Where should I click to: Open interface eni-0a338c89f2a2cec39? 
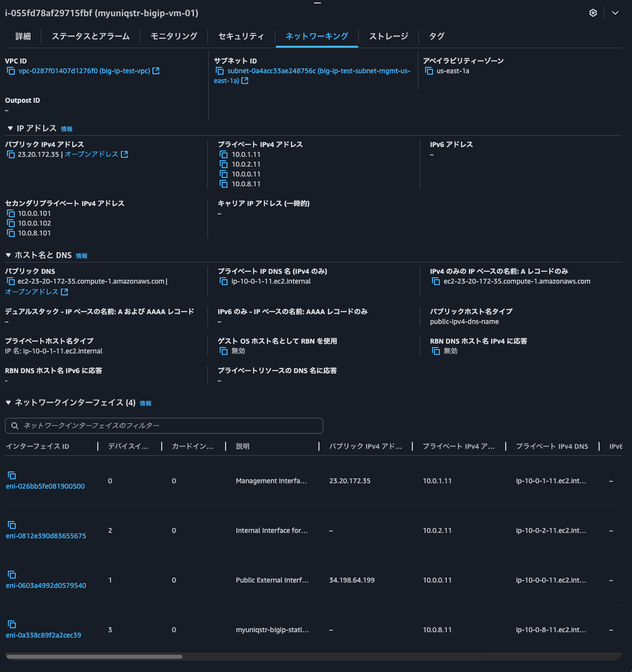(x=43, y=635)
